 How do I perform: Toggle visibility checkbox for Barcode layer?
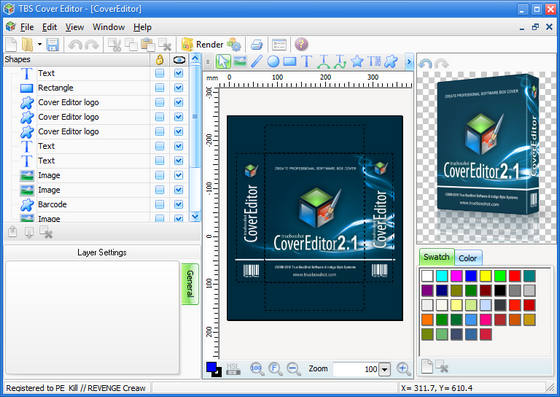tap(179, 204)
